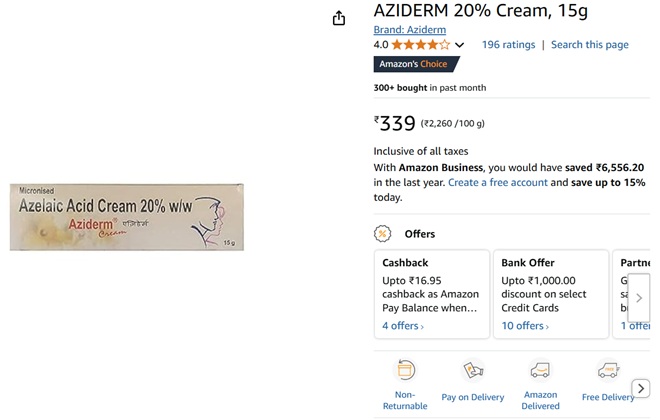Click the Create a free account link
The width and height of the screenshot is (660, 420).
click(x=498, y=183)
